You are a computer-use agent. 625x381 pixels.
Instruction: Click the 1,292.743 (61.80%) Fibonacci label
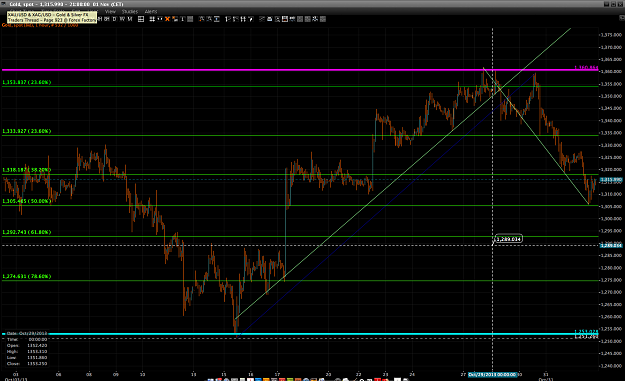27,232
